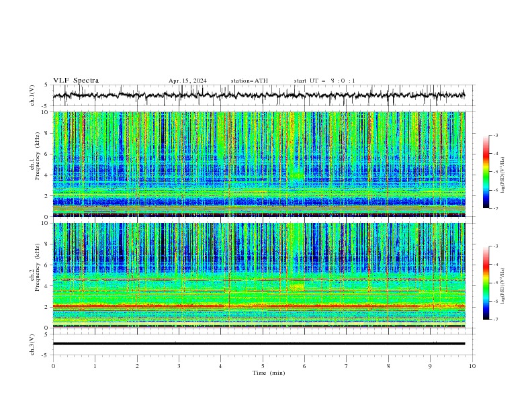Click the ch.1 waveform trace plot
The height and width of the screenshot is (411, 532).
259,95
